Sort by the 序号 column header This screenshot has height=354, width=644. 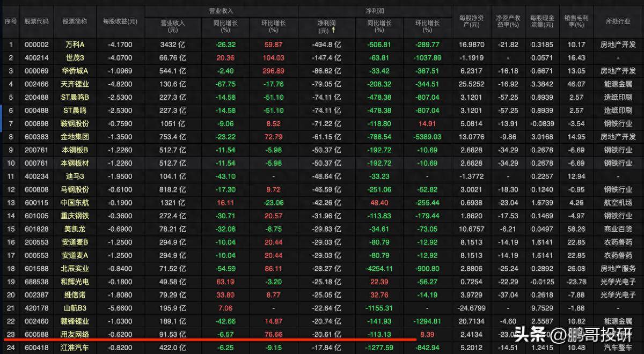11,21
